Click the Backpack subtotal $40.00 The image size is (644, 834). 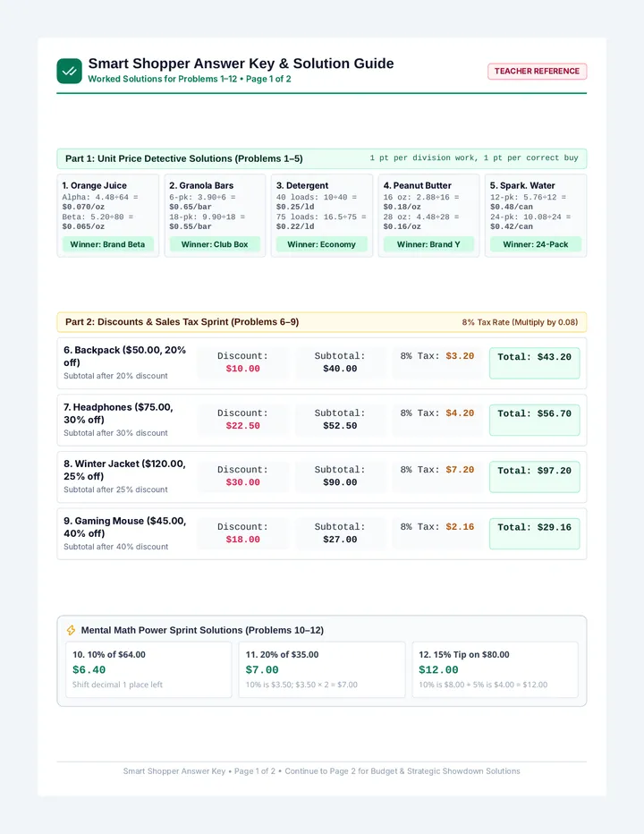click(x=340, y=369)
